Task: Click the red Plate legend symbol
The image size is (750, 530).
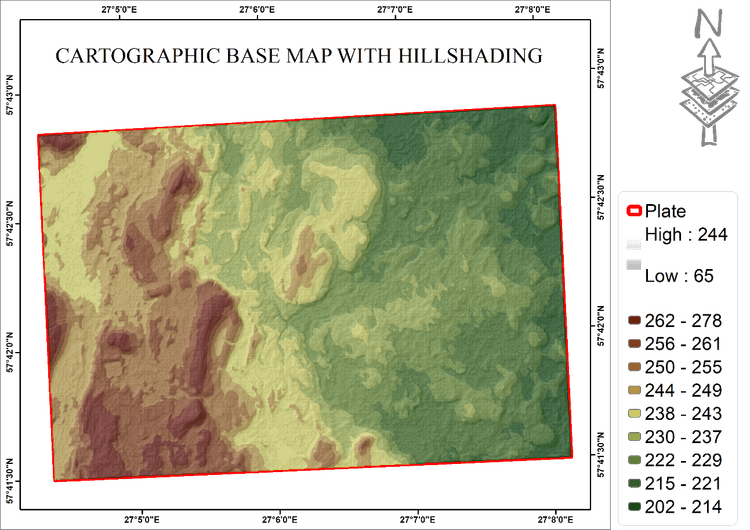Action: (632, 211)
